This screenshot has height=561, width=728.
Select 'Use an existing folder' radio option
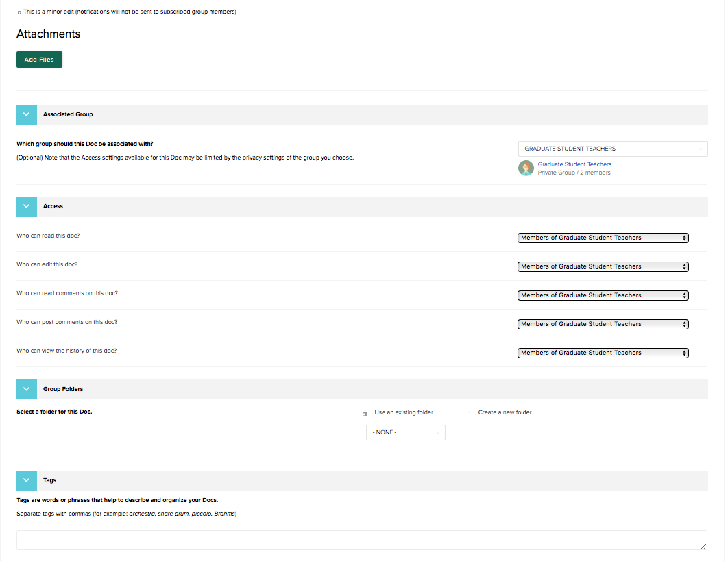pos(365,413)
